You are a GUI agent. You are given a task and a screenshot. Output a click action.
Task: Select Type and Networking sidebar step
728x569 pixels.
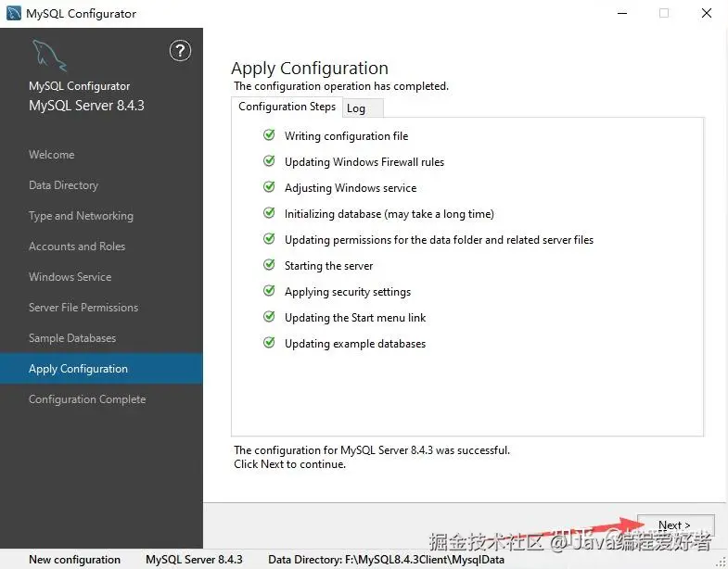[x=81, y=216]
